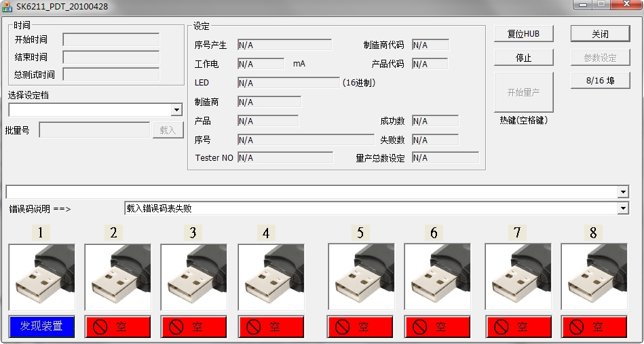Click the 关闭 button

click(600, 34)
